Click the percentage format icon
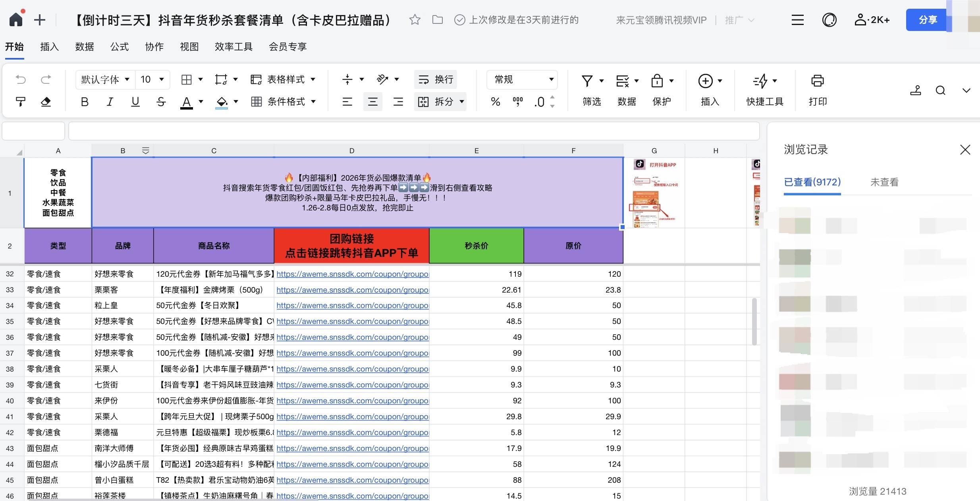This screenshot has width=980, height=501. (495, 102)
